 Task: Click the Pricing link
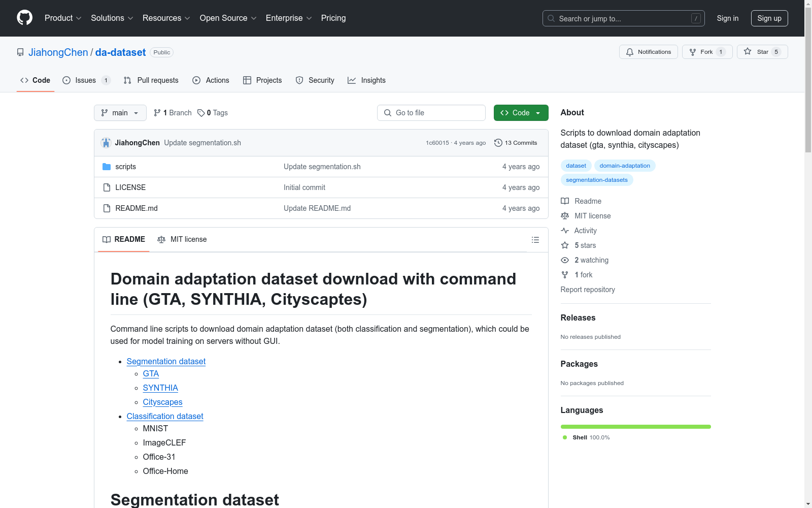(x=333, y=18)
